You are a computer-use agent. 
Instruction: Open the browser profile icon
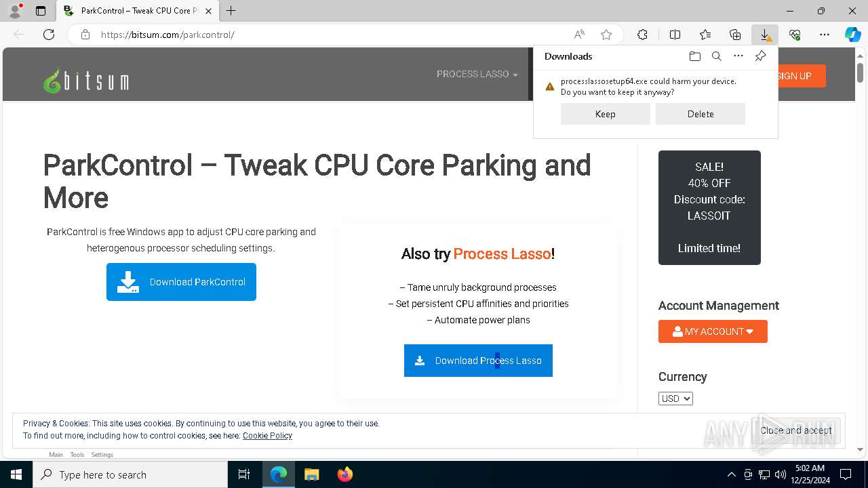[14, 11]
